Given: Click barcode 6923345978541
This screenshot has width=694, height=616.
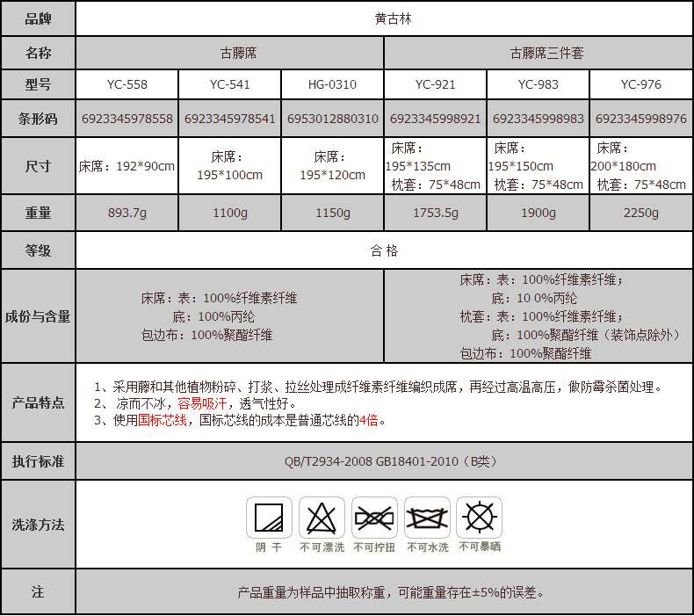Looking at the screenshot, I should click(x=229, y=119).
